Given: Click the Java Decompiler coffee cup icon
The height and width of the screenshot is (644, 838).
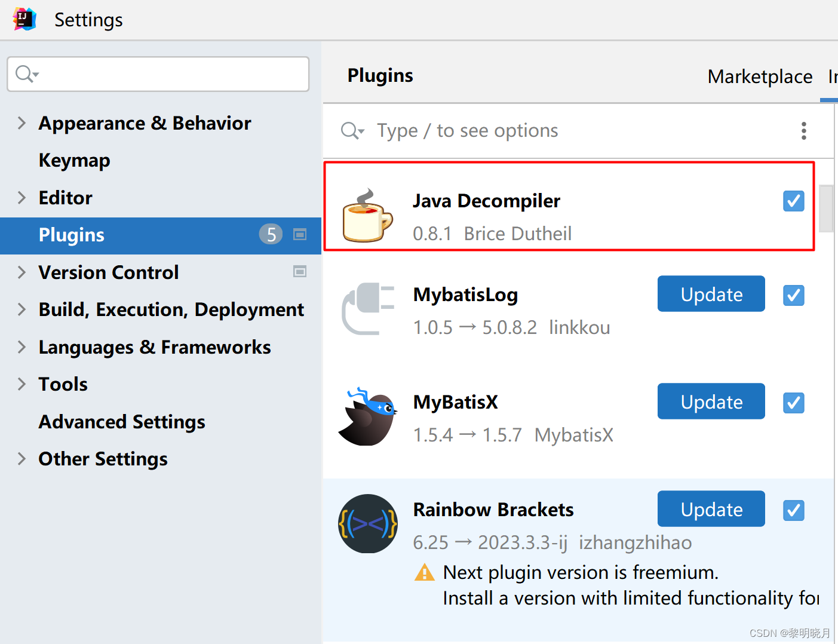Looking at the screenshot, I should [x=367, y=216].
